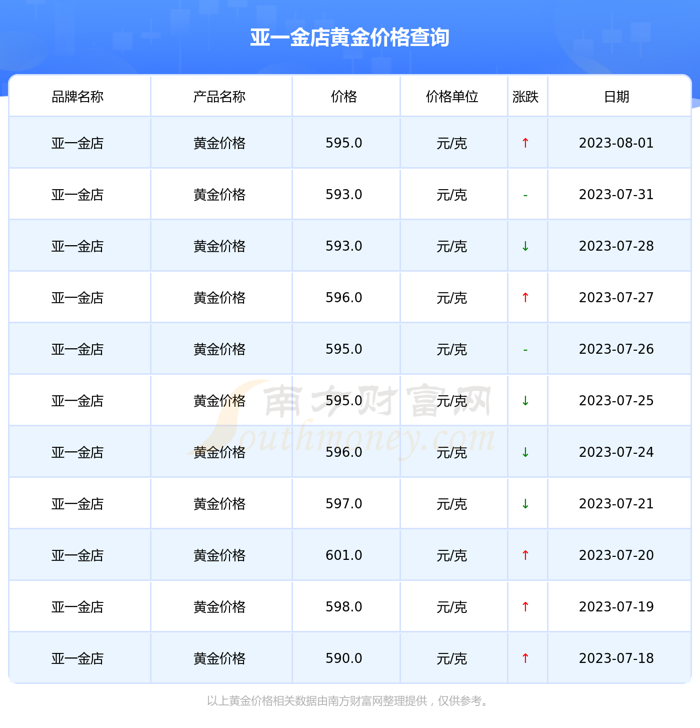
Task: Click the date 2023-07-20
Action: pyautogui.click(x=616, y=555)
